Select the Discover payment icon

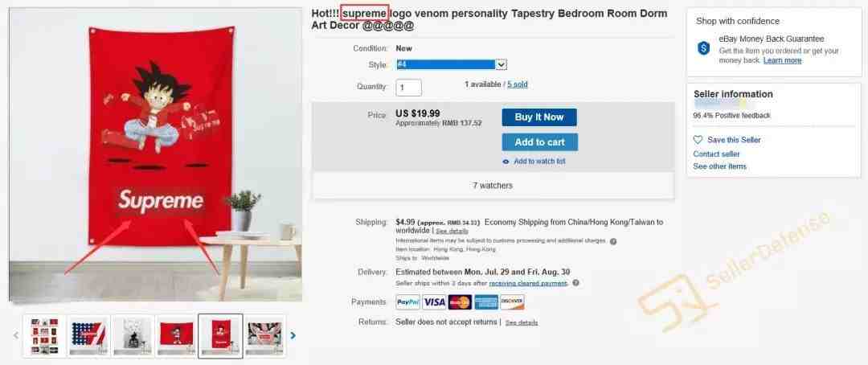pyautogui.click(x=512, y=302)
